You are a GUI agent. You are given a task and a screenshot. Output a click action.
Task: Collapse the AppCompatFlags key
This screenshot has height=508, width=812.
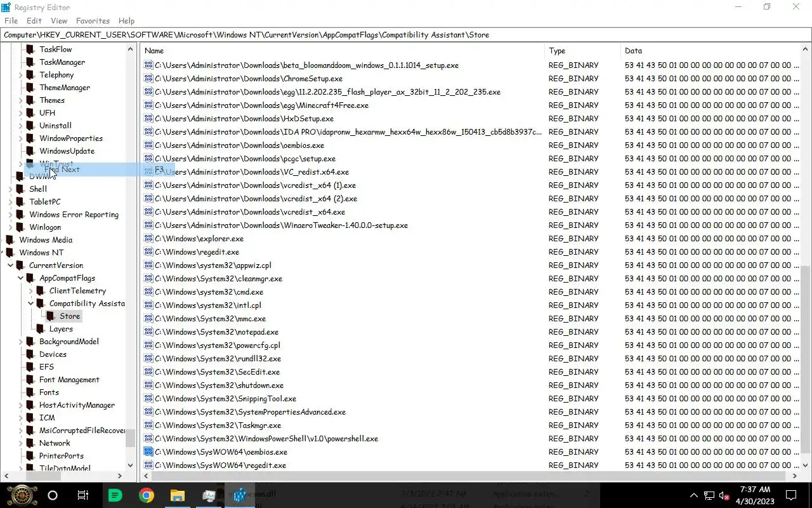tap(20, 278)
